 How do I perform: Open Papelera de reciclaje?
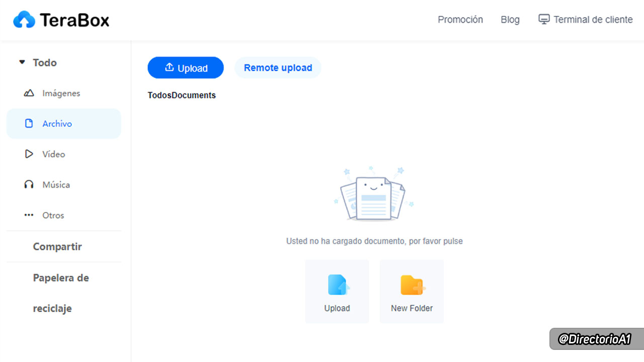click(61, 293)
